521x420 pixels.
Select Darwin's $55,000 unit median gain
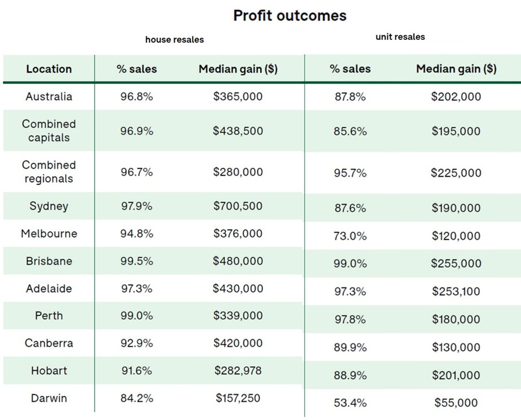(x=456, y=403)
